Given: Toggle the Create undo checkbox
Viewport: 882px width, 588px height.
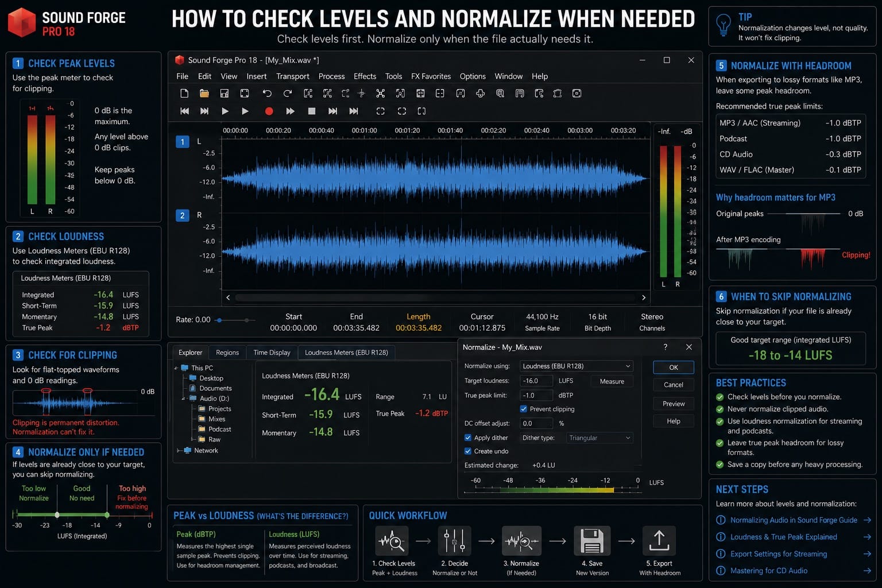Looking at the screenshot, I should (x=468, y=451).
